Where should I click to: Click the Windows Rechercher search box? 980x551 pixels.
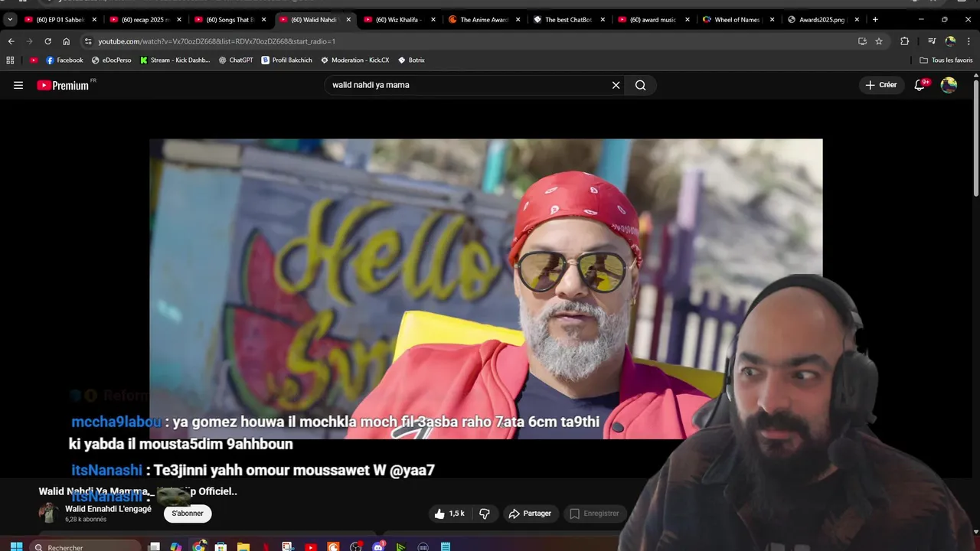click(86, 546)
